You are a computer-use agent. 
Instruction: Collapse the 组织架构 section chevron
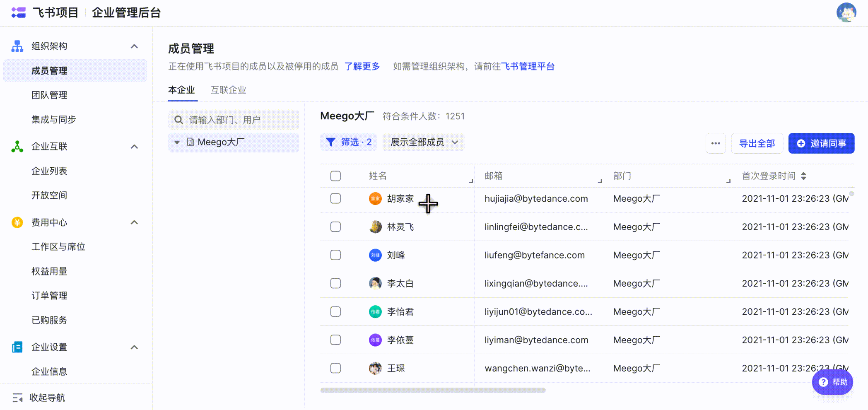(x=134, y=46)
